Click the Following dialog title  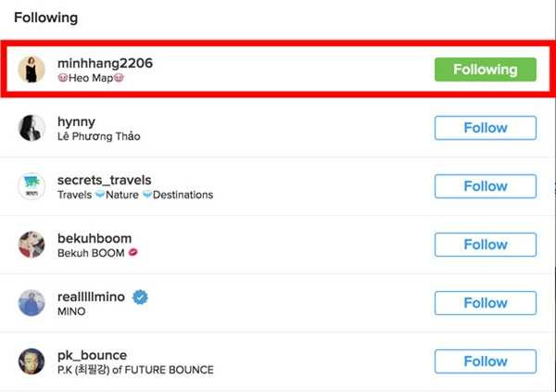(45, 18)
